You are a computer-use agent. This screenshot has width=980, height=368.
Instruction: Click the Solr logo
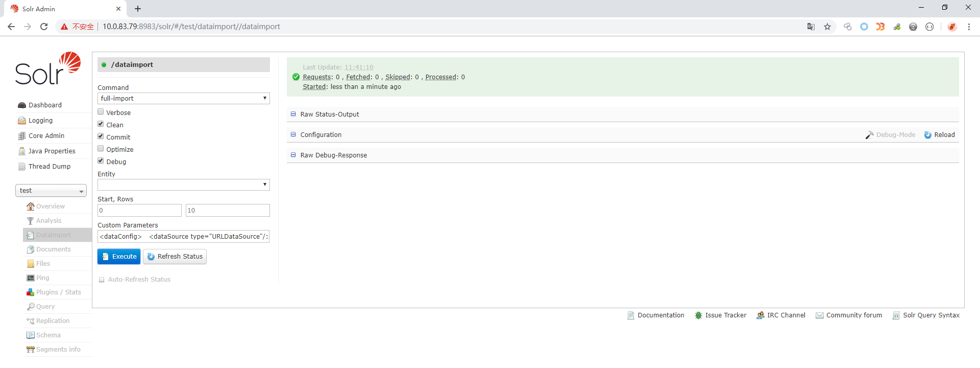(48, 68)
